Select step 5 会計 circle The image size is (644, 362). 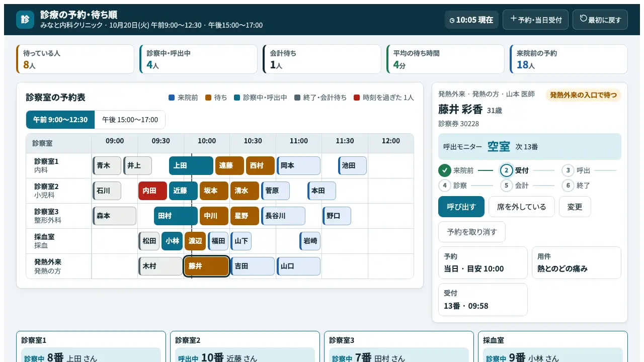506,186
